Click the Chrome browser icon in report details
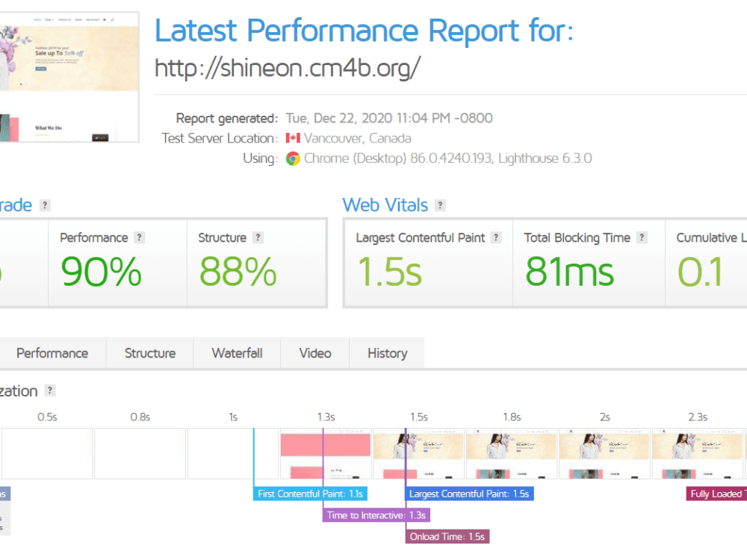Viewport: 747px width, 560px height. 293,158
